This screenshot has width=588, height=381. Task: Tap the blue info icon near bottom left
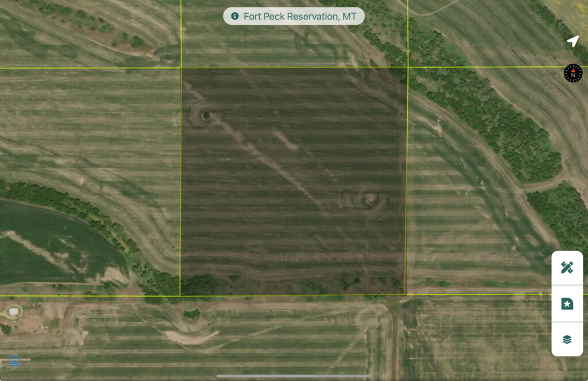14,360
